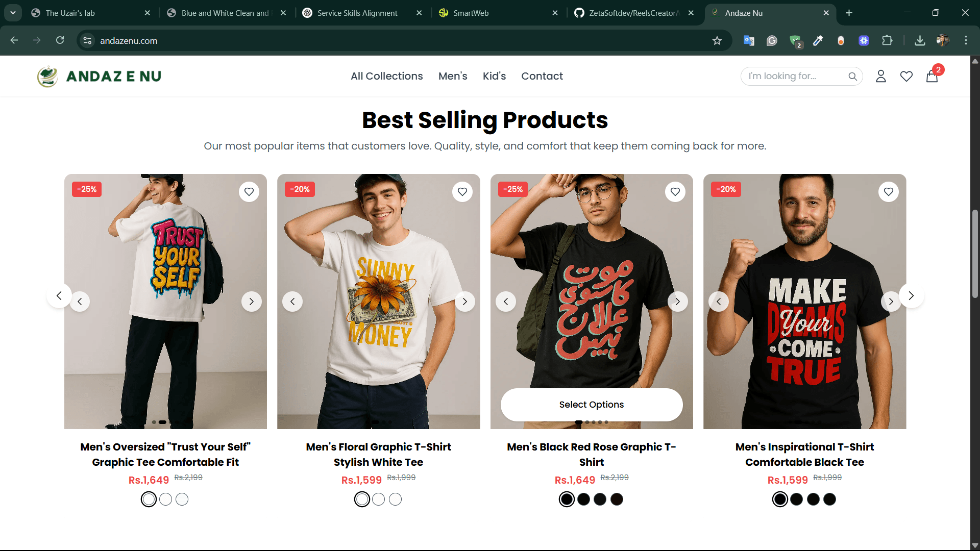Click the Andaz E Nu logo
The height and width of the screenshot is (551, 980).
99,76
